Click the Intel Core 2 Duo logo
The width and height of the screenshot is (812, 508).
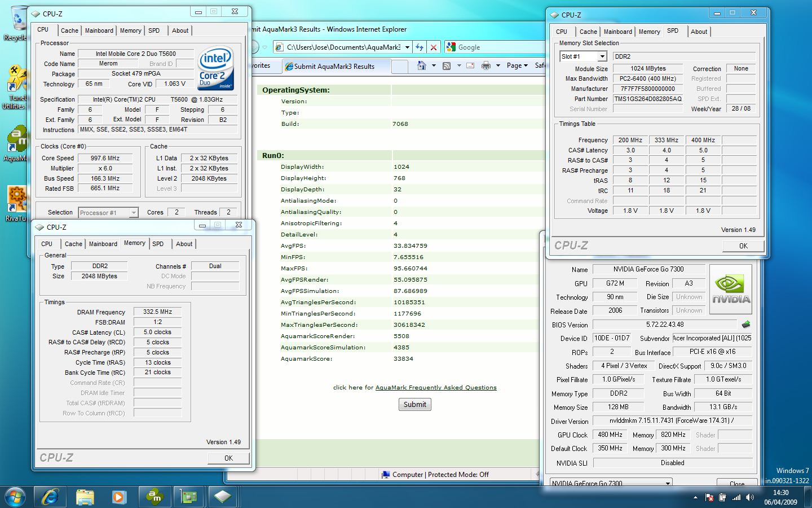click(x=216, y=69)
